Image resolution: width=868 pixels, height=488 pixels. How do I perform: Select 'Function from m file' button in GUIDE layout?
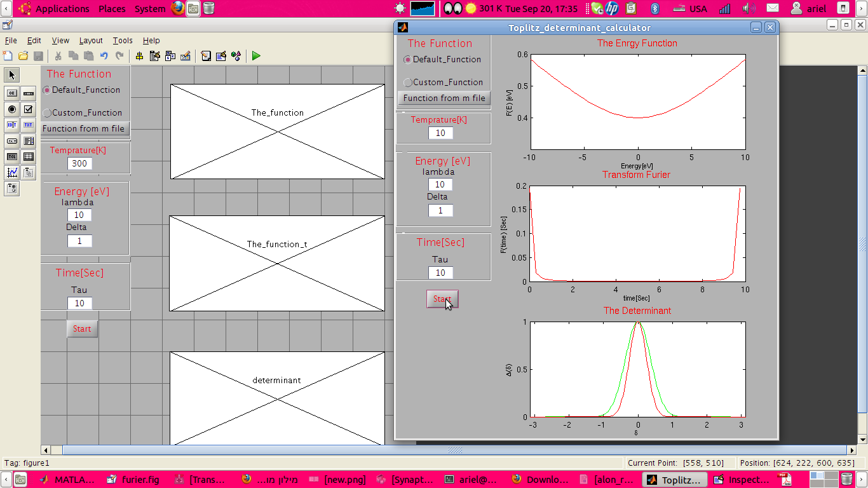point(84,128)
